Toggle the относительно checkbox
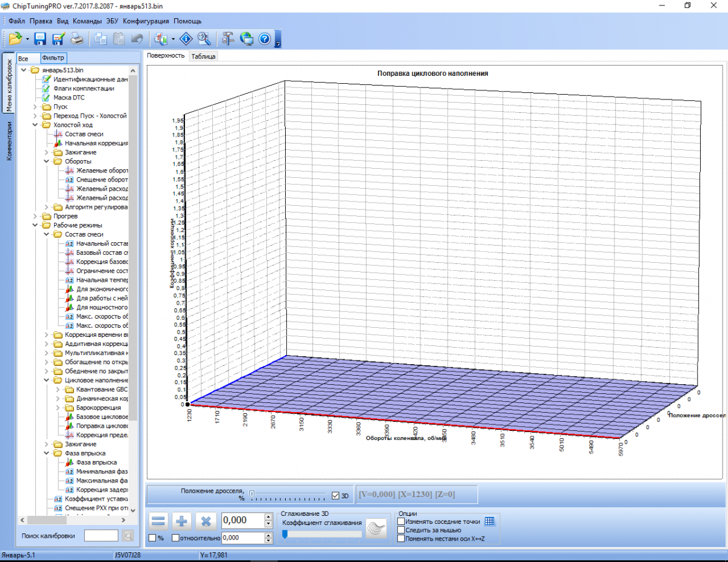 (176, 538)
